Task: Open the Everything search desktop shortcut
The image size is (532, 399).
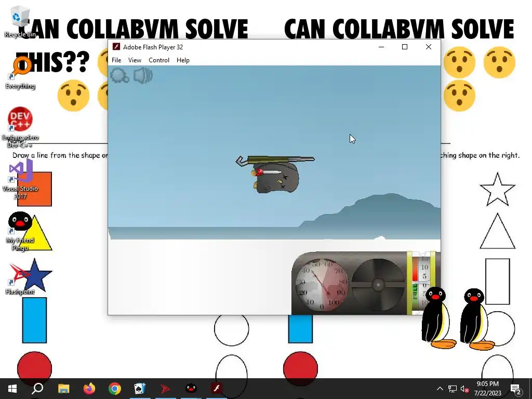Action: pyautogui.click(x=20, y=73)
